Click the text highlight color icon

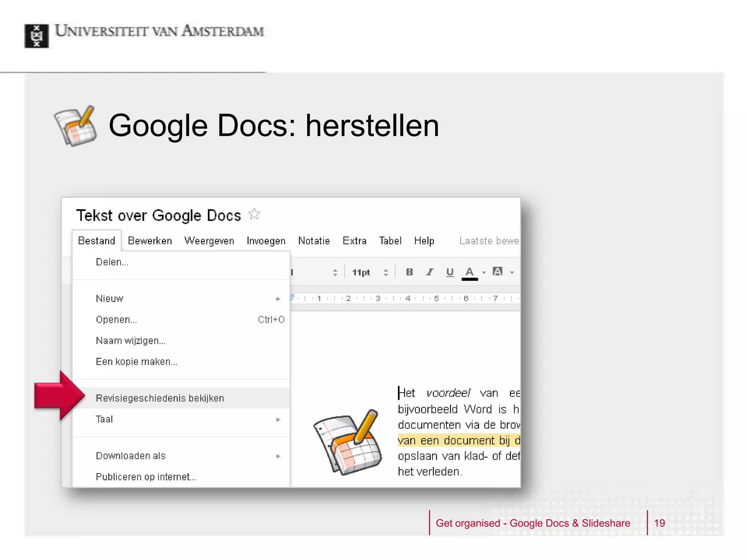point(498,272)
